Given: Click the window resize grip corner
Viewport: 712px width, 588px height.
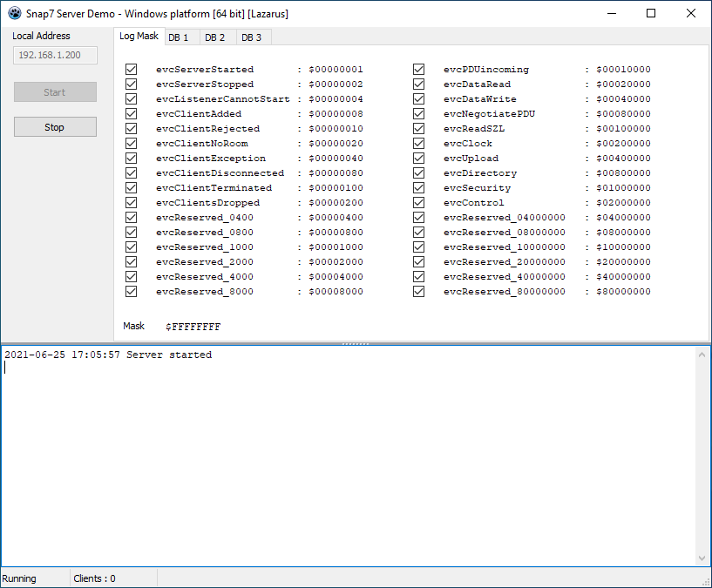Looking at the screenshot, I should tap(706, 582).
